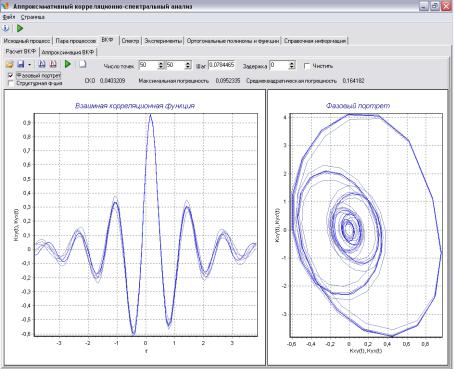Go to the Эксперименты tab
This screenshot has height=369, width=454.
click(163, 41)
